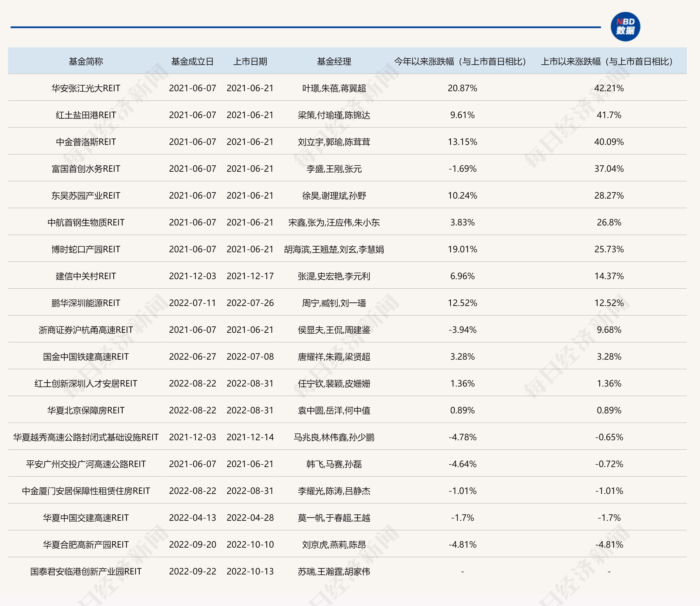Click the 上市日期 column header
This screenshot has width=700, height=606.
click(x=250, y=61)
